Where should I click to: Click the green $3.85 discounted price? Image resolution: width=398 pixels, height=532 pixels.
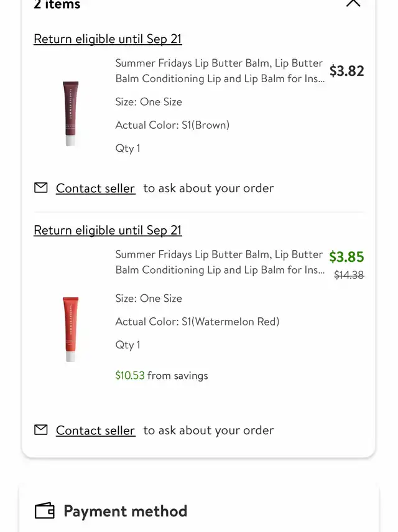(347, 257)
